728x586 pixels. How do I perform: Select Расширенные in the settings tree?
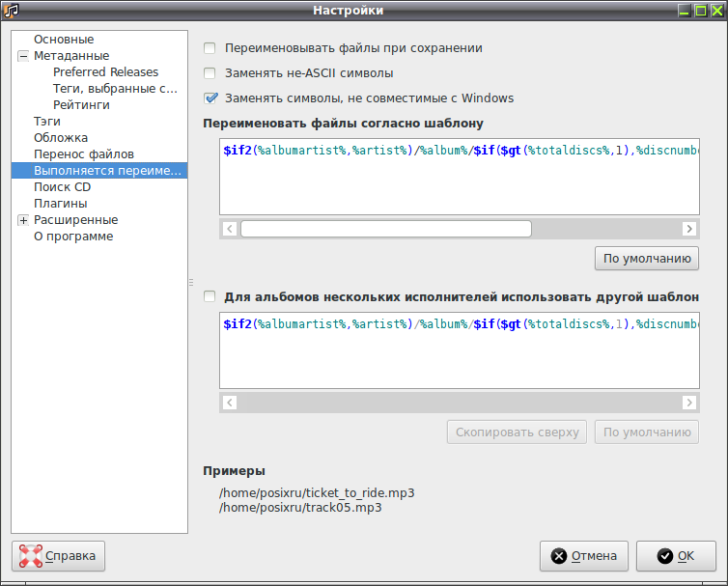click(x=75, y=220)
